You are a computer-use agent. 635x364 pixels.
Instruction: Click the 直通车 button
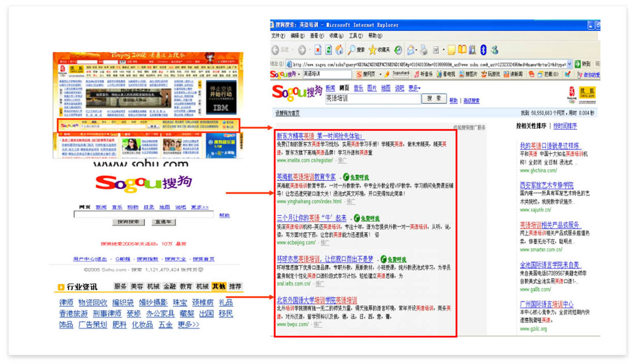click(164, 222)
